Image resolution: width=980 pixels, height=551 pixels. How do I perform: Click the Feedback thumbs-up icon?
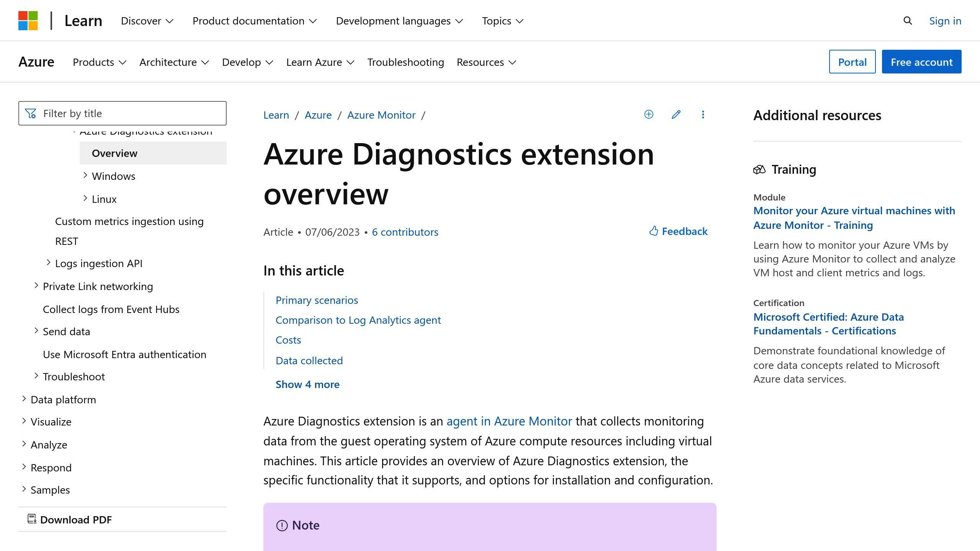coord(654,231)
